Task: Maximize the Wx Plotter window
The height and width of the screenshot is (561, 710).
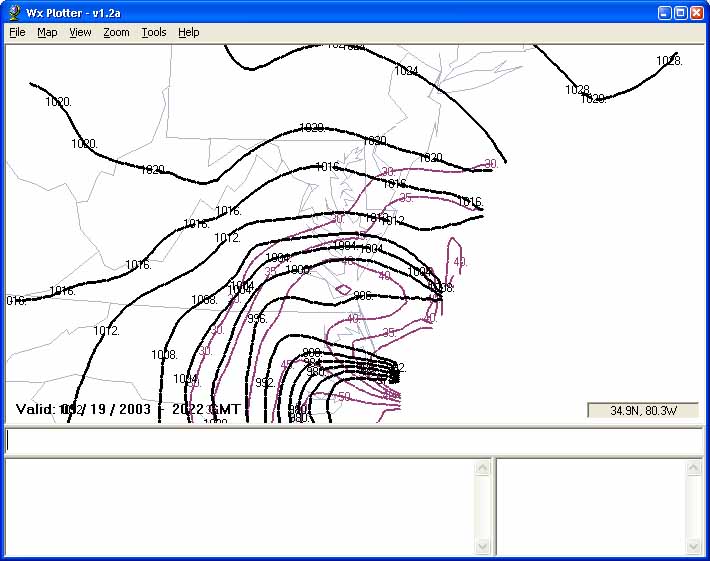Action: click(680, 13)
